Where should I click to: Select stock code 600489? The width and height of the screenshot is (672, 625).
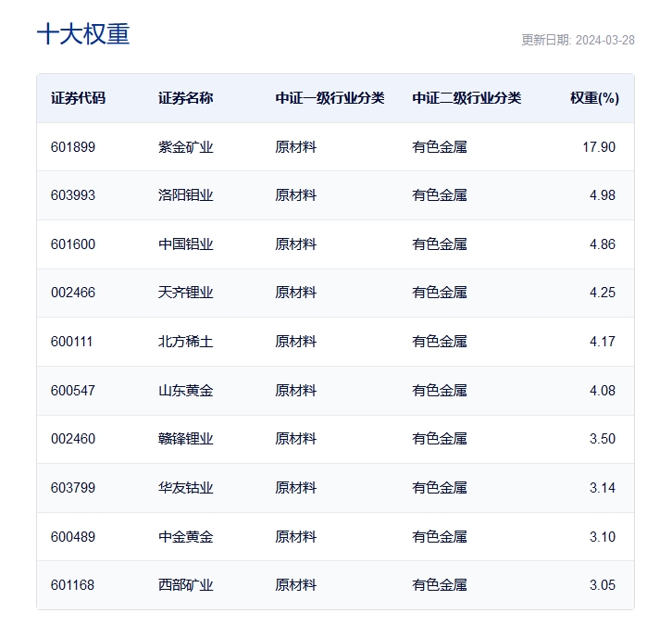(73, 537)
